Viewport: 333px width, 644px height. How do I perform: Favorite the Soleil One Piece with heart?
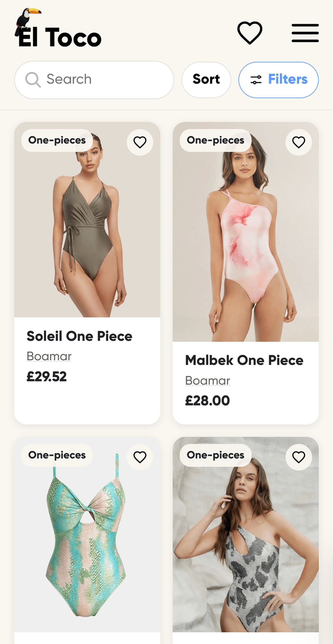[140, 142]
